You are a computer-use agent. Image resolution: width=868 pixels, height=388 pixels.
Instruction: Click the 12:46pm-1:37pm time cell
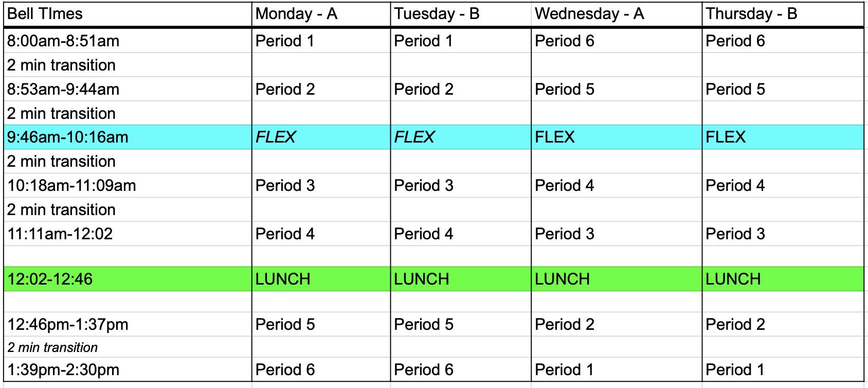coord(128,324)
